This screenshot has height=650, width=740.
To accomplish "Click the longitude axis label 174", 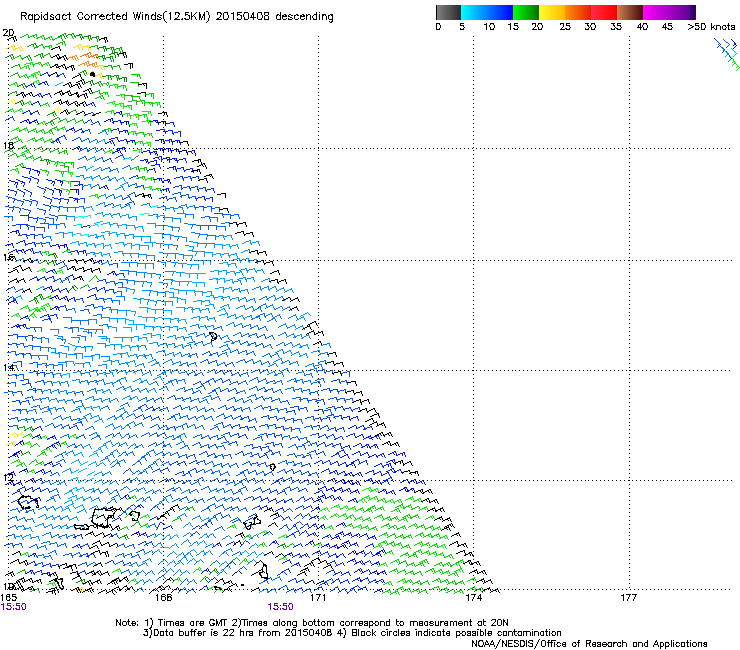I will click(x=473, y=597).
